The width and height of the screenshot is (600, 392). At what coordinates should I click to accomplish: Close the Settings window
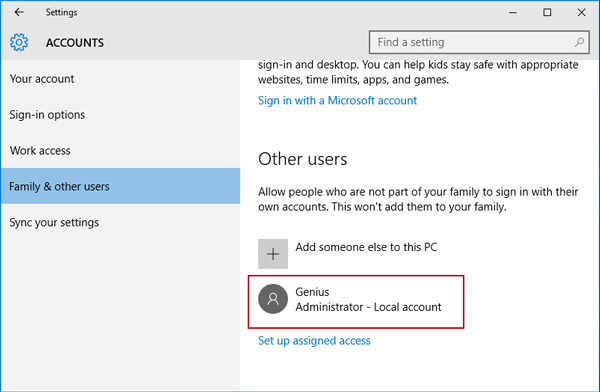click(582, 12)
